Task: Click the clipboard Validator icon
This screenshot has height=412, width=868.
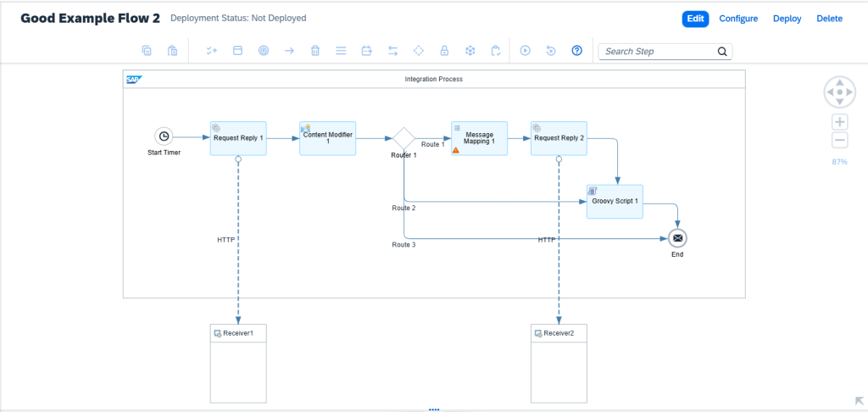Action: [x=496, y=51]
